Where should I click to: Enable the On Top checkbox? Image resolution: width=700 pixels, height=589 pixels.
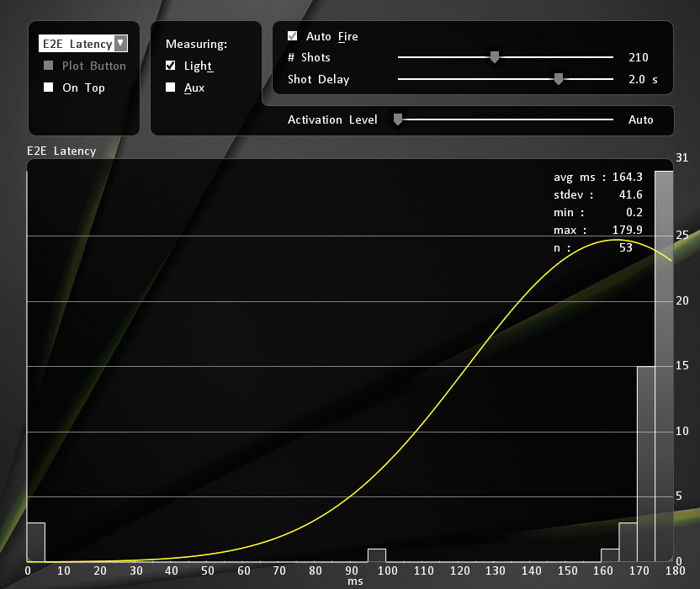[x=49, y=88]
